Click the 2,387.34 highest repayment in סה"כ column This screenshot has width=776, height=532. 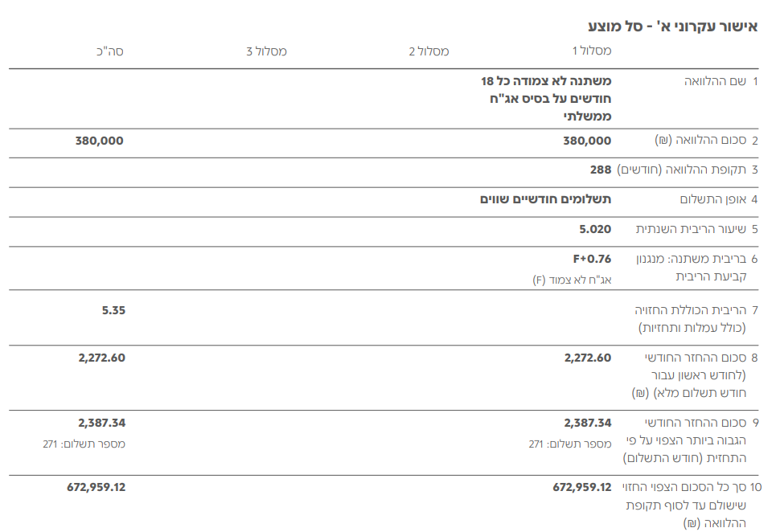(101, 423)
